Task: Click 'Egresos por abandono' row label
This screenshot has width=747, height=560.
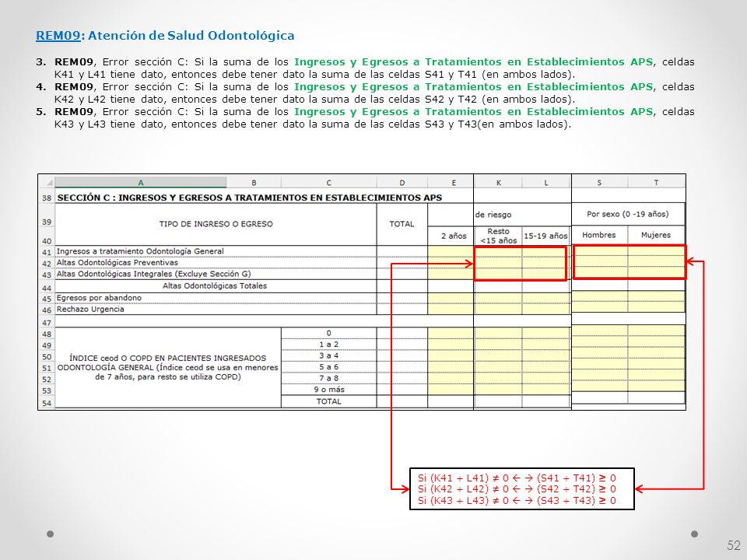Action: point(216,298)
